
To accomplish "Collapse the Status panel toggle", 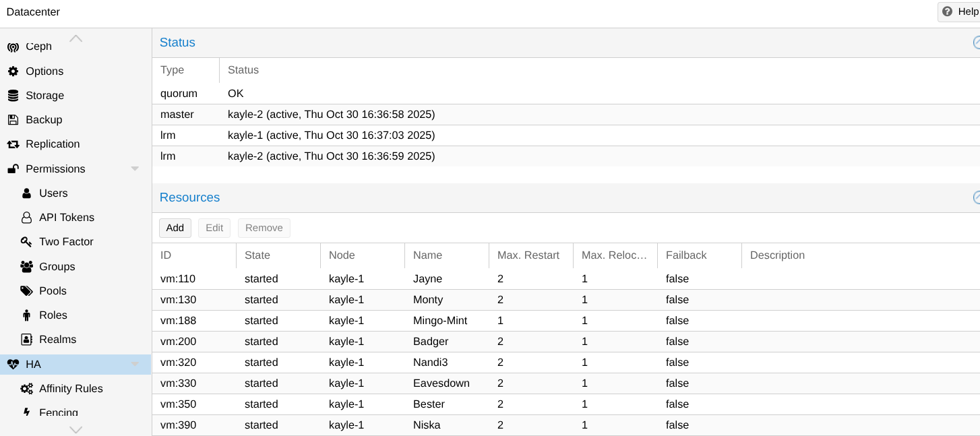I will pyautogui.click(x=976, y=42).
